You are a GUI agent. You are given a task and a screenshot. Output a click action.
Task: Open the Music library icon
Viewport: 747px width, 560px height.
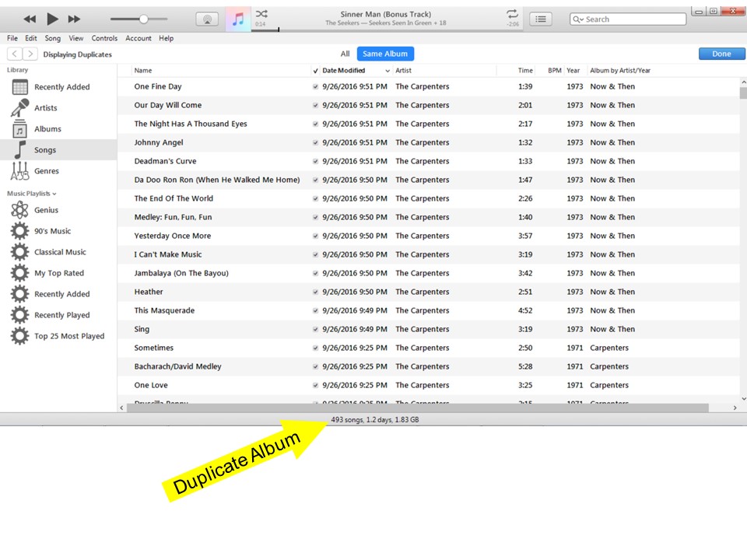(x=238, y=19)
